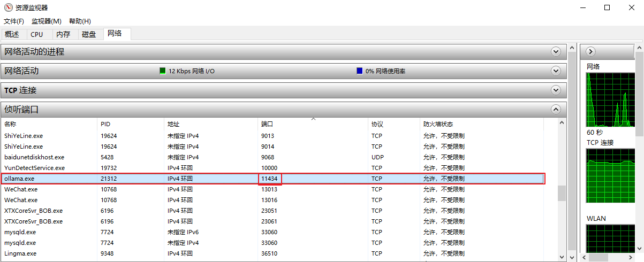Click the Resource Monitor app icon in title bar

(9, 7)
